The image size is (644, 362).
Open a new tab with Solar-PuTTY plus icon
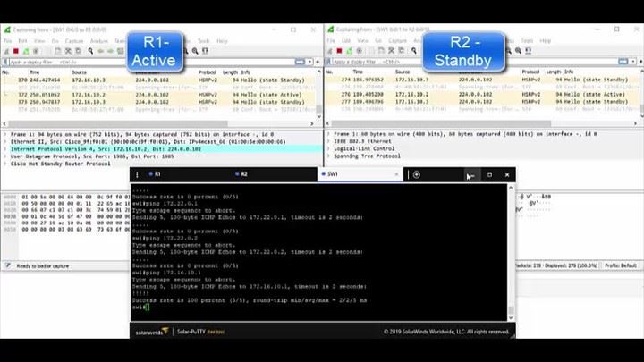point(417,174)
